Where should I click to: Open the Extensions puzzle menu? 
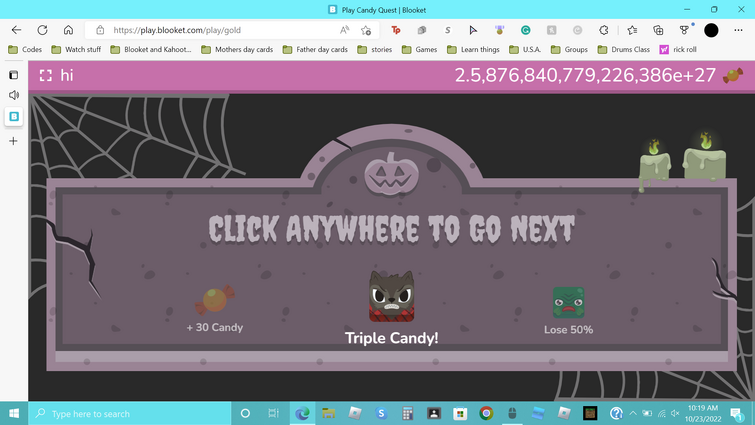[x=603, y=30]
